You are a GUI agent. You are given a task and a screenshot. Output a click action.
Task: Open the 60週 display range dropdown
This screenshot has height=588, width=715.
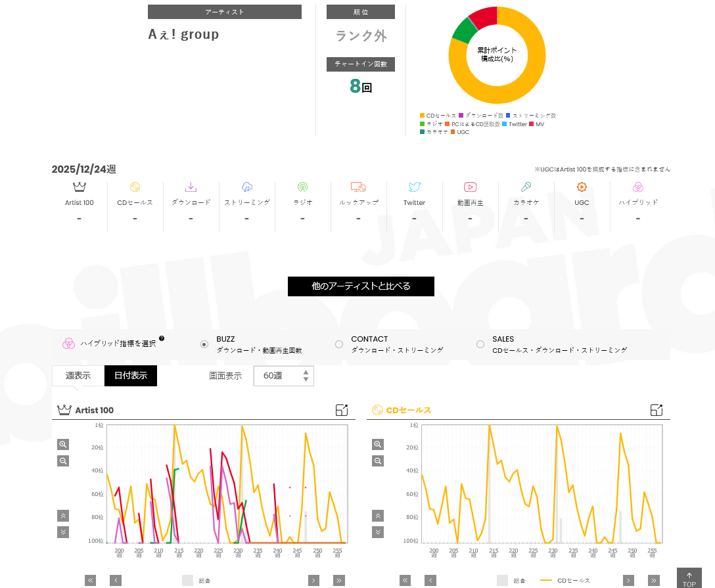[284, 376]
